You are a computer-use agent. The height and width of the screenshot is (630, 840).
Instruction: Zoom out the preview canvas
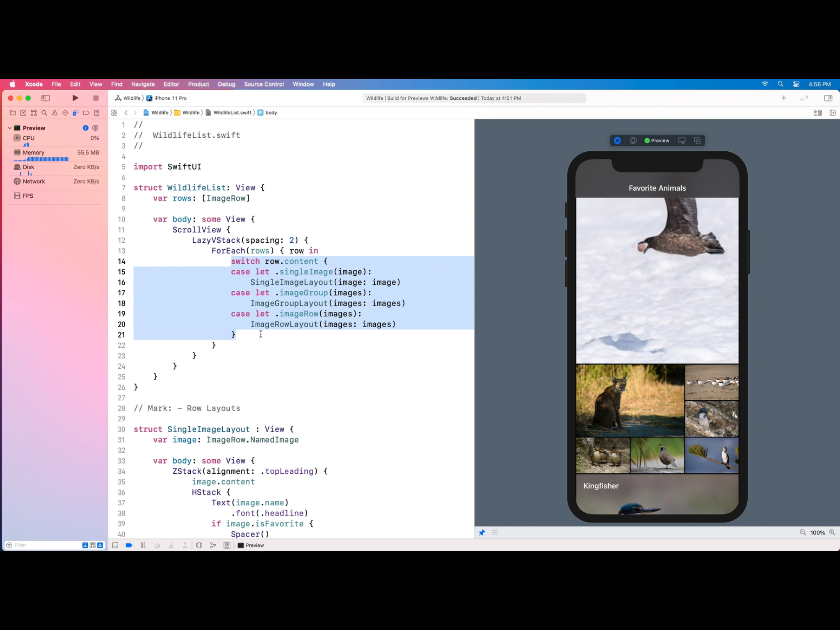803,532
